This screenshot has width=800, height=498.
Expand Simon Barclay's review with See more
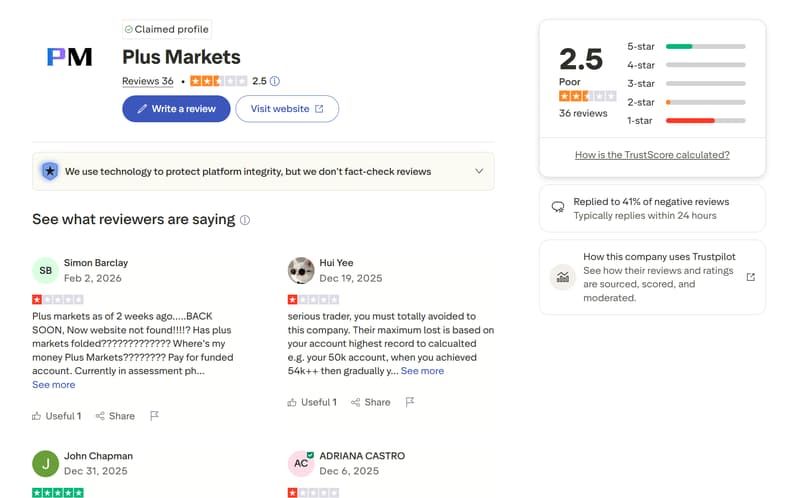[x=54, y=385]
